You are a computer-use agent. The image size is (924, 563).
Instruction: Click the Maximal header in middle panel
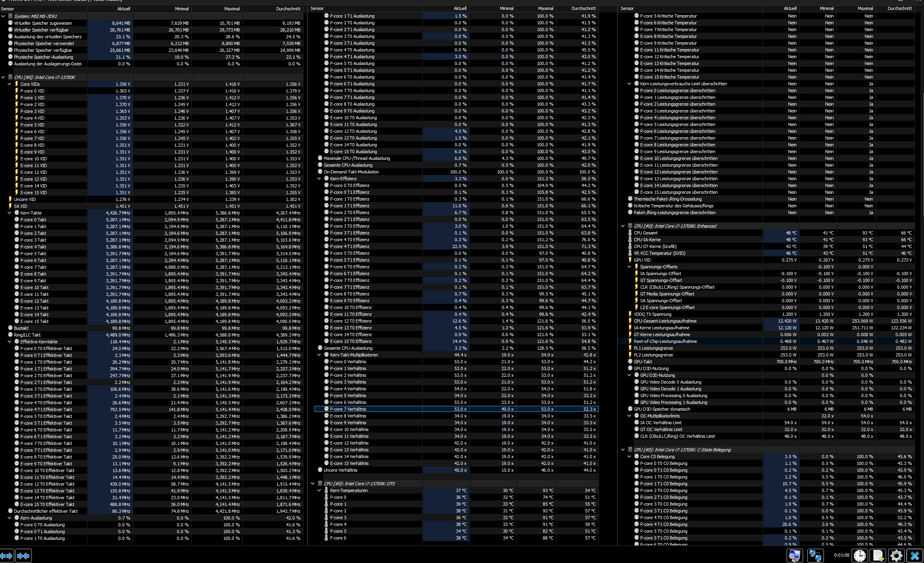[545, 8]
